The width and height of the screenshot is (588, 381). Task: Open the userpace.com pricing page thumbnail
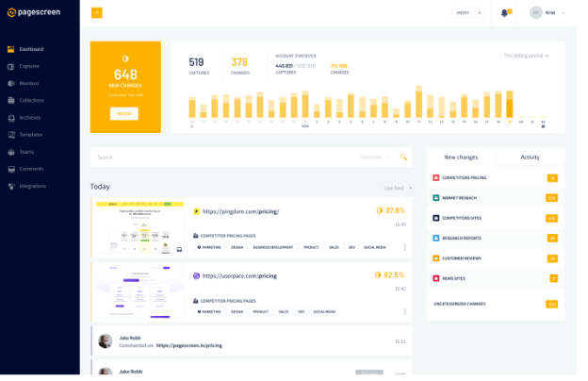[x=139, y=292]
